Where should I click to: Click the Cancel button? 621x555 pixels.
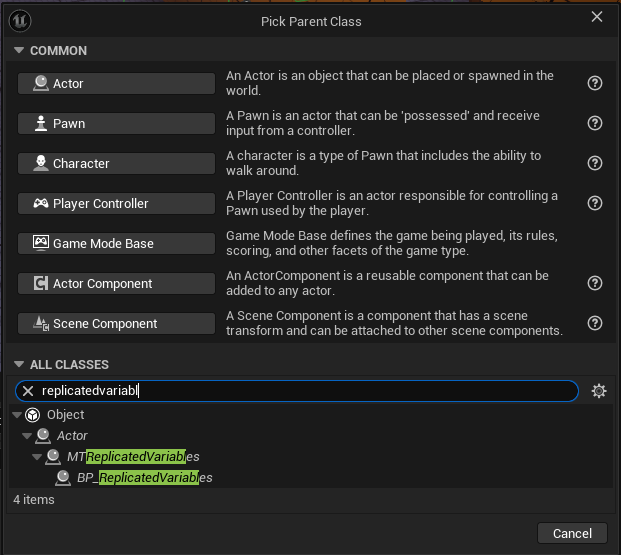point(572,533)
